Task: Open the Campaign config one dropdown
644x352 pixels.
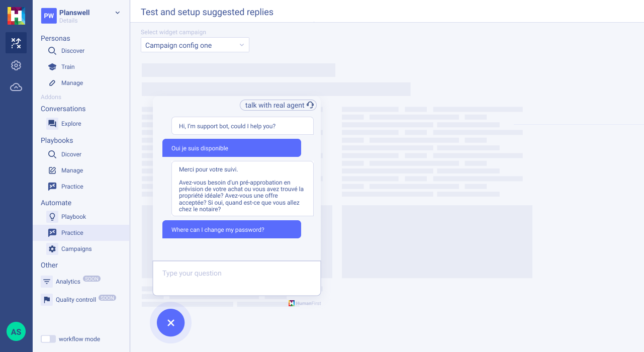Action: point(195,45)
